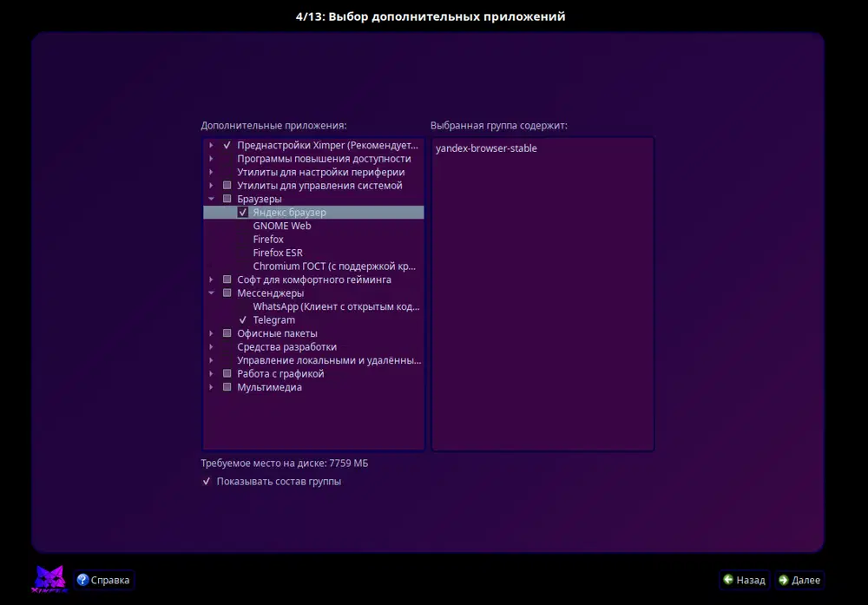Select the GNOME Web row
Screen dimensions: 868x605
pos(313,226)
